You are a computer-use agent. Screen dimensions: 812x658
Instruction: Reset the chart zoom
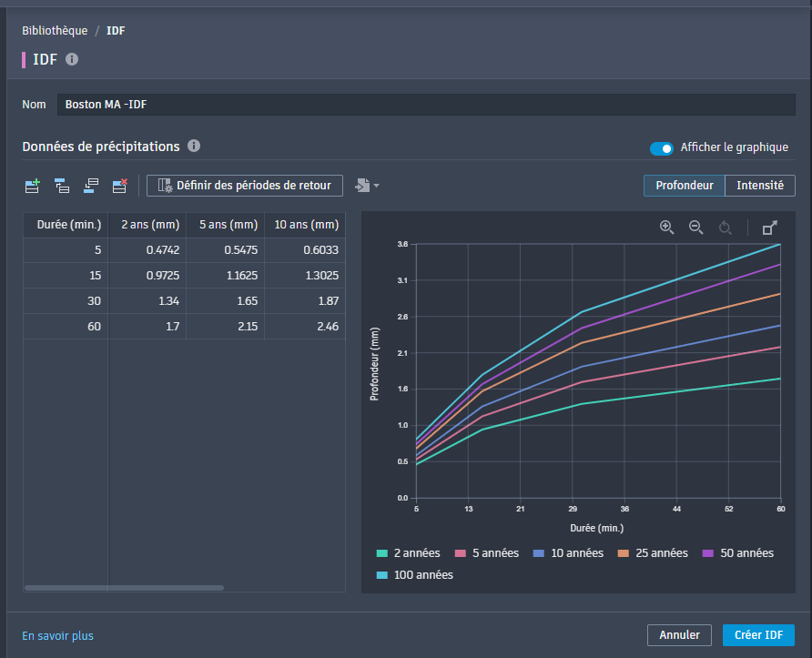pos(725,228)
